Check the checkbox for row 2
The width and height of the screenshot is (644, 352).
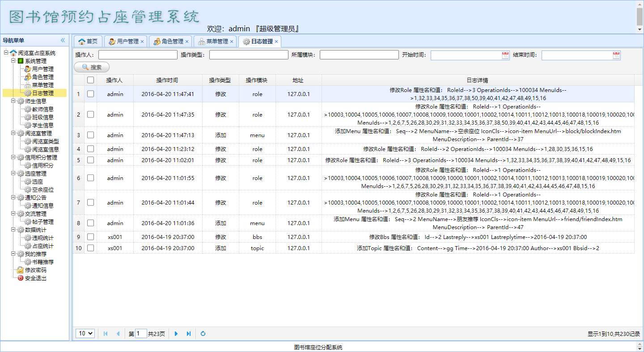pyautogui.click(x=90, y=114)
